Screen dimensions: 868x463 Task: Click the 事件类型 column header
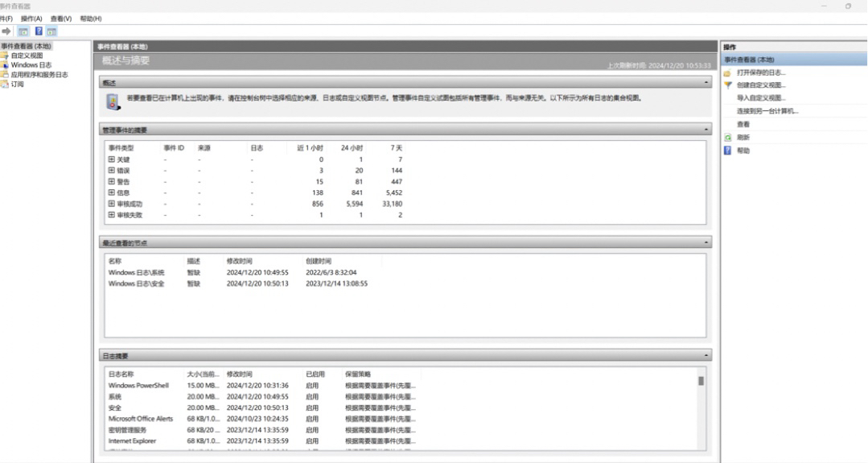(x=121, y=148)
